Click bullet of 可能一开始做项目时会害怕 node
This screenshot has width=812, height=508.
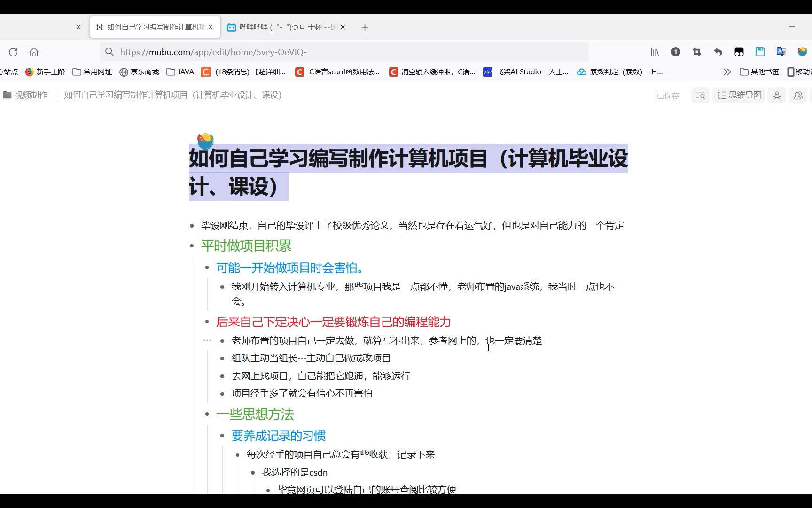pyautogui.click(x=207, y=268)
